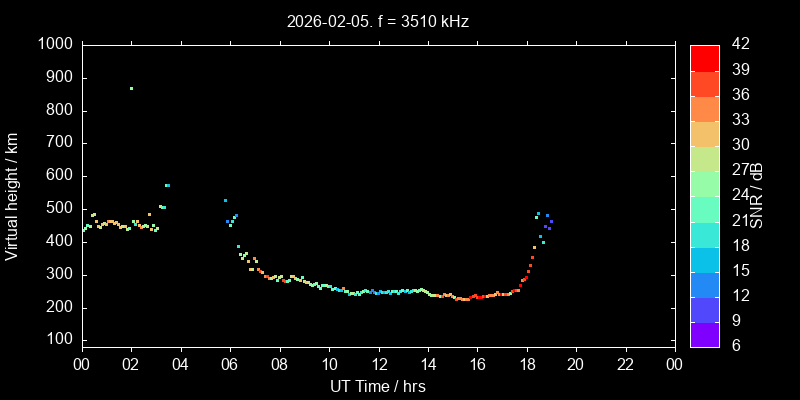Click the red 39–42 dB colorbar segment
The height and width of the screenshot is (400, 800).
(705, 57)
